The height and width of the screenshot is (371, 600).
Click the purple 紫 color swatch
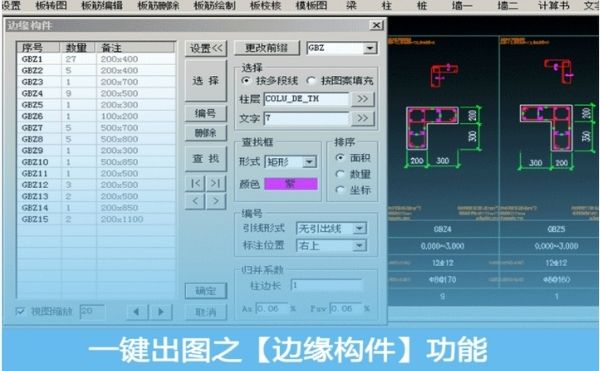291,184
